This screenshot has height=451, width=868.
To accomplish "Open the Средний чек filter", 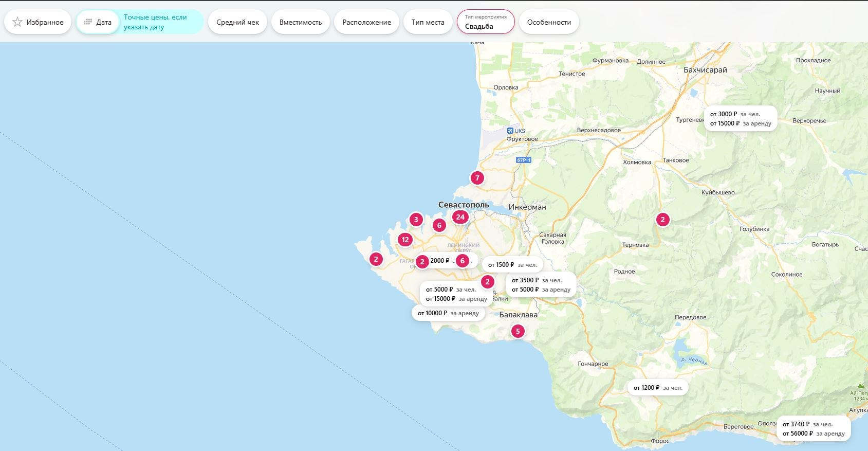I will click(237, 22).
